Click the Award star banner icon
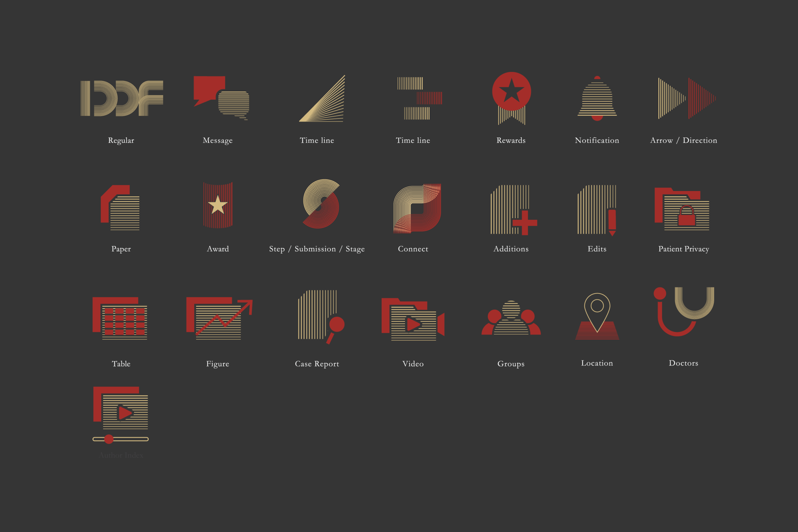Viewport: 798px width, 532px height. (218, 205)
